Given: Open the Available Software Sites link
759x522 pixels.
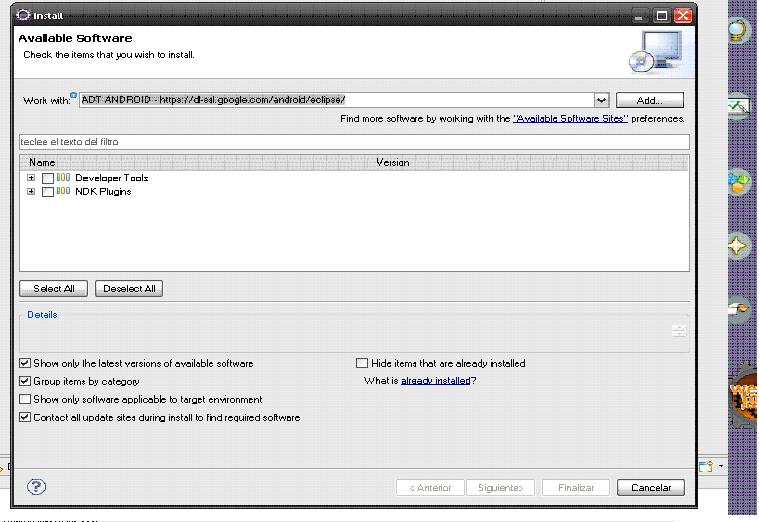Looking at the screenshot, I should click(x=570, y=119).
